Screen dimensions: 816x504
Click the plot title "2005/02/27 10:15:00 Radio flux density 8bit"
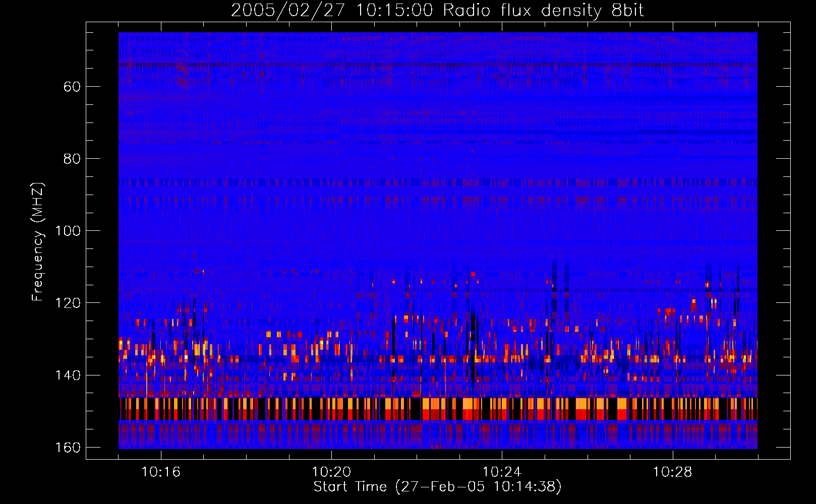tap(437, 11)
